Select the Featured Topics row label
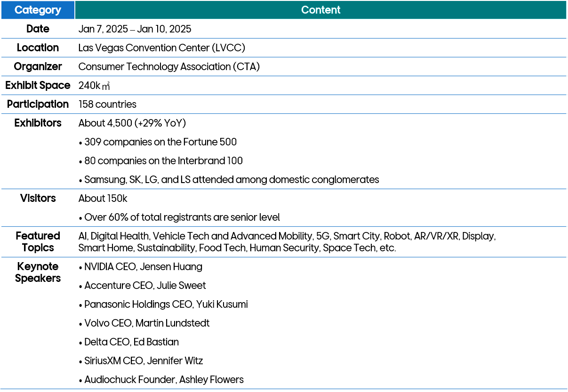This screenshot has height=392, width=568. click(38, 242)
